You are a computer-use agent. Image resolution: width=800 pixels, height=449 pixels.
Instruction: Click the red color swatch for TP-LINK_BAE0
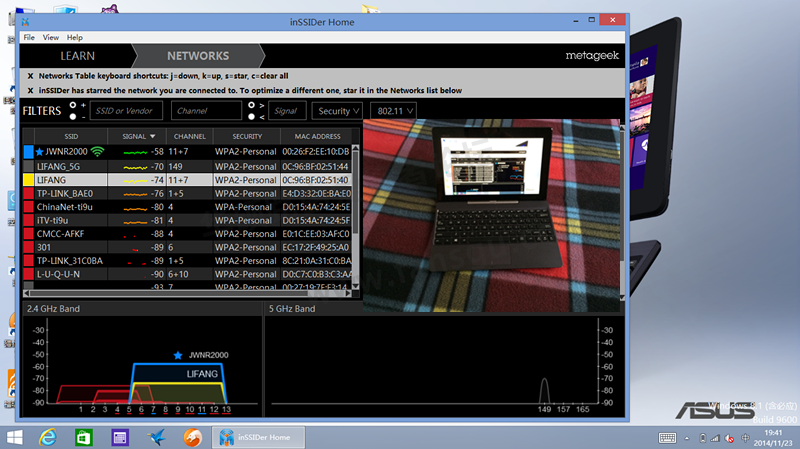(29, 193)
